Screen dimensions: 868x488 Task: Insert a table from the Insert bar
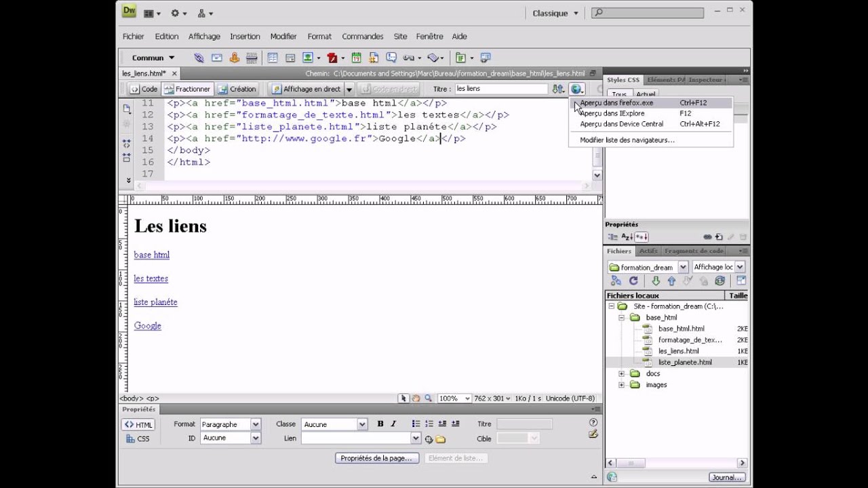273,58
